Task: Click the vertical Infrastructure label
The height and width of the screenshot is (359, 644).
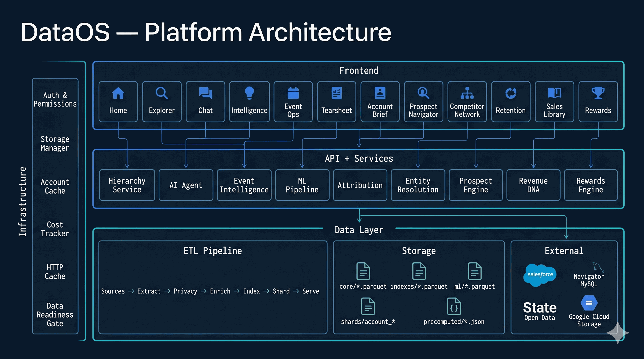Action: click(22, 202)
